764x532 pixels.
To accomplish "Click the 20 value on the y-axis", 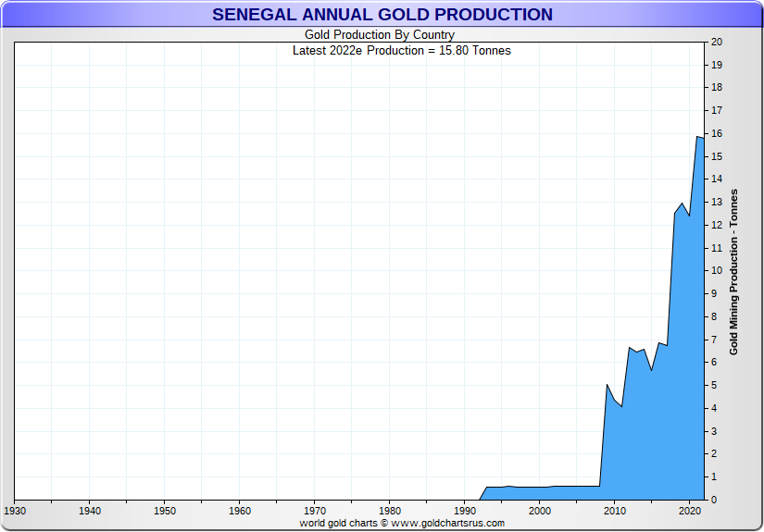I will point(717,43).
